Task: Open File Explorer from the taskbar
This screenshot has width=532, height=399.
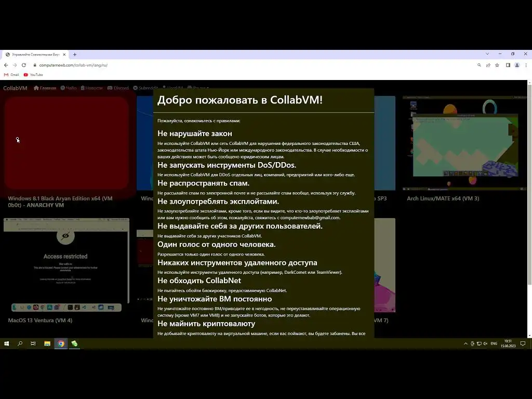Action: pos(47,344)
